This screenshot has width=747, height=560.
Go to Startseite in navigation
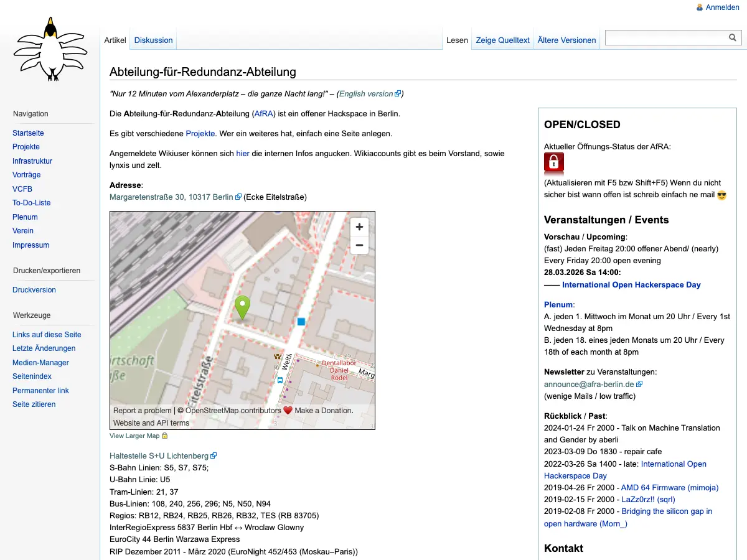click(28, 133)
